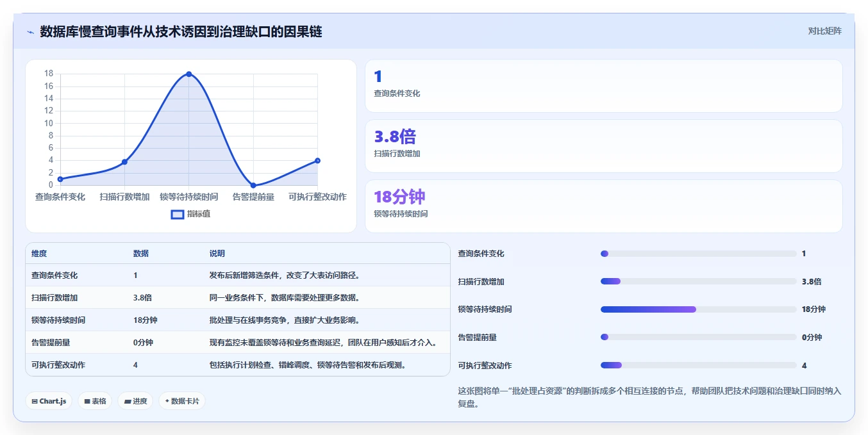Select the 进度 tag
Screen dimensions: 868x435
(x=135, y=401)
